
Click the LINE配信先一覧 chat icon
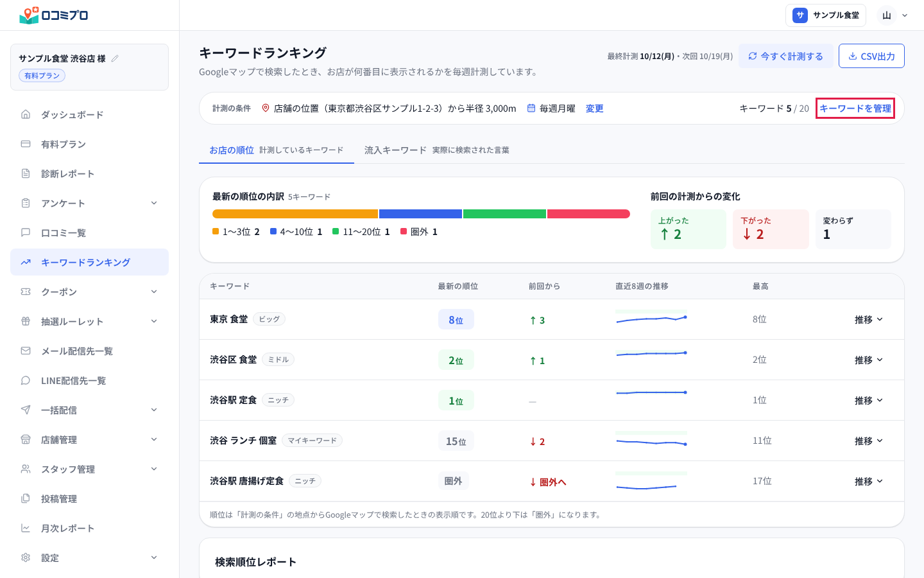26,380
